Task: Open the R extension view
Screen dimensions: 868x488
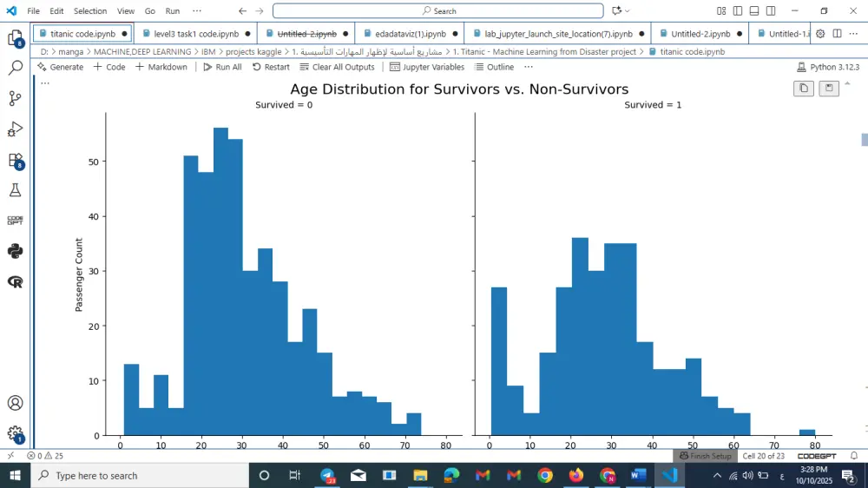Action: coord(15,281)
